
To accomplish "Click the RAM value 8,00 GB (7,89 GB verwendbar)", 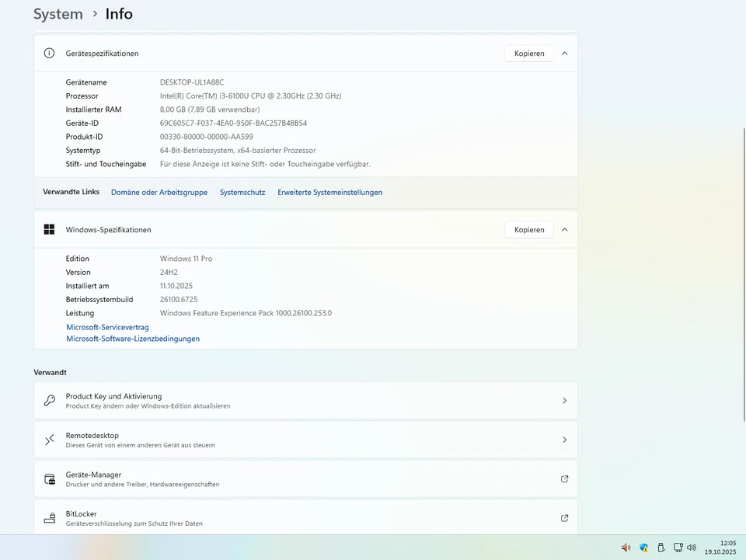I will click(210, 110).
